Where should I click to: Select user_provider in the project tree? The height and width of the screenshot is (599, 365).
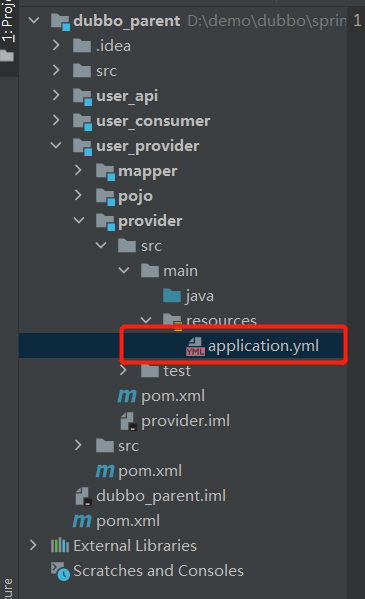tap(148, 146)
